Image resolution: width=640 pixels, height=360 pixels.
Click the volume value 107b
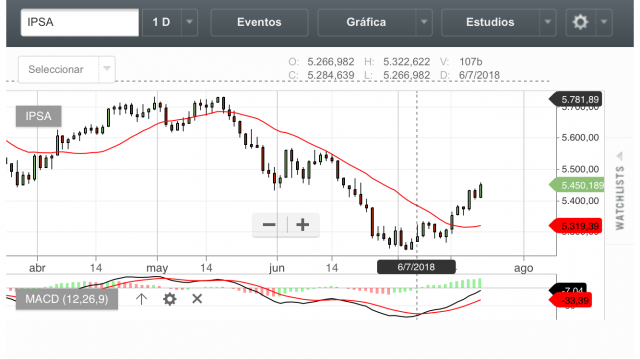(471, 62)
